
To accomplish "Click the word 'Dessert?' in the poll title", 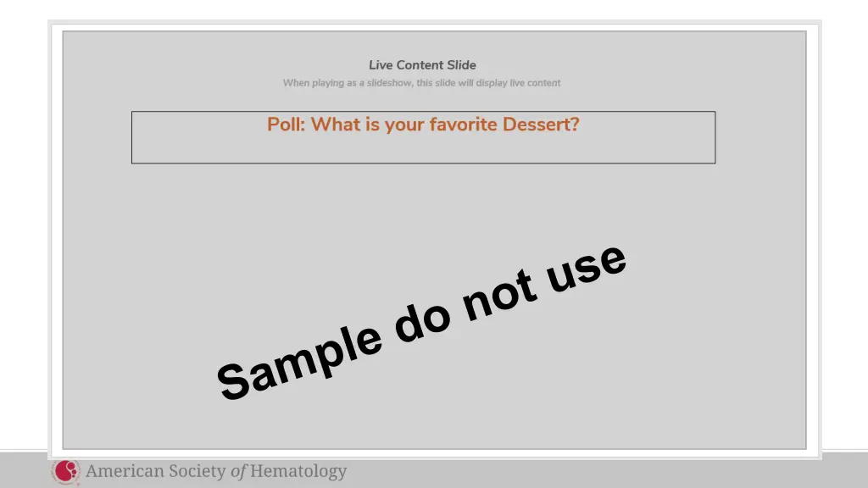I will point(541,125).
